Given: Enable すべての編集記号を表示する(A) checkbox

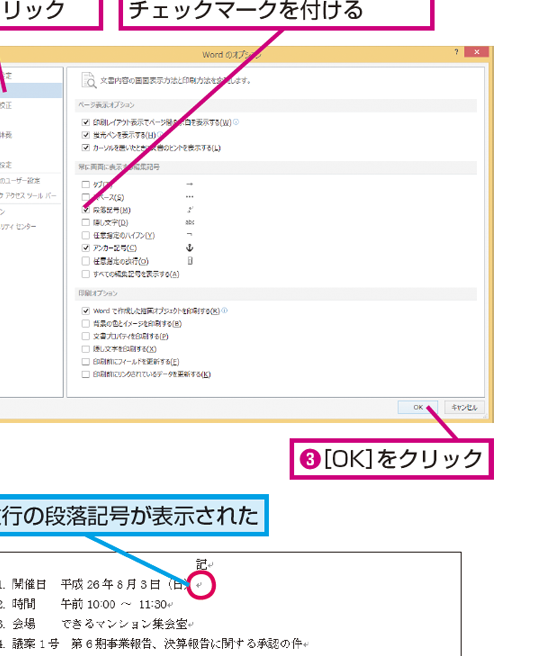Looking at the screenshot, I should (x=86, y=274).
